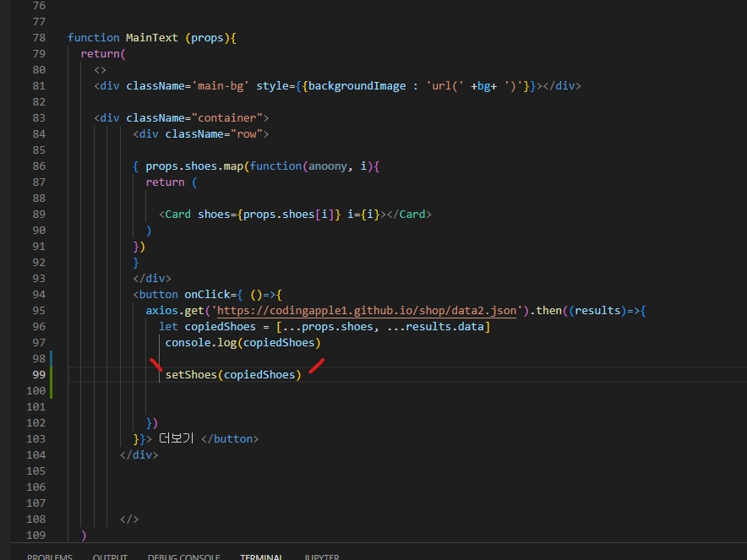Click the opening fragment tag <>

[100, 70]
